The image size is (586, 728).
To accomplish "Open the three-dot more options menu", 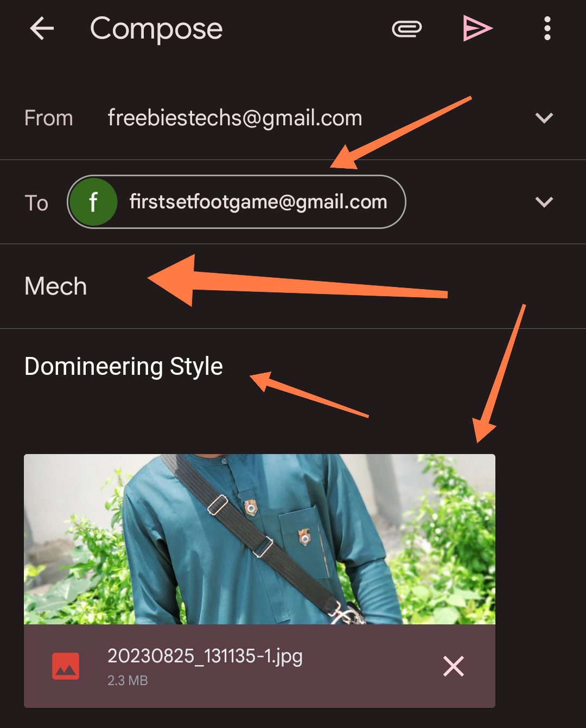I will pos(547,28).
